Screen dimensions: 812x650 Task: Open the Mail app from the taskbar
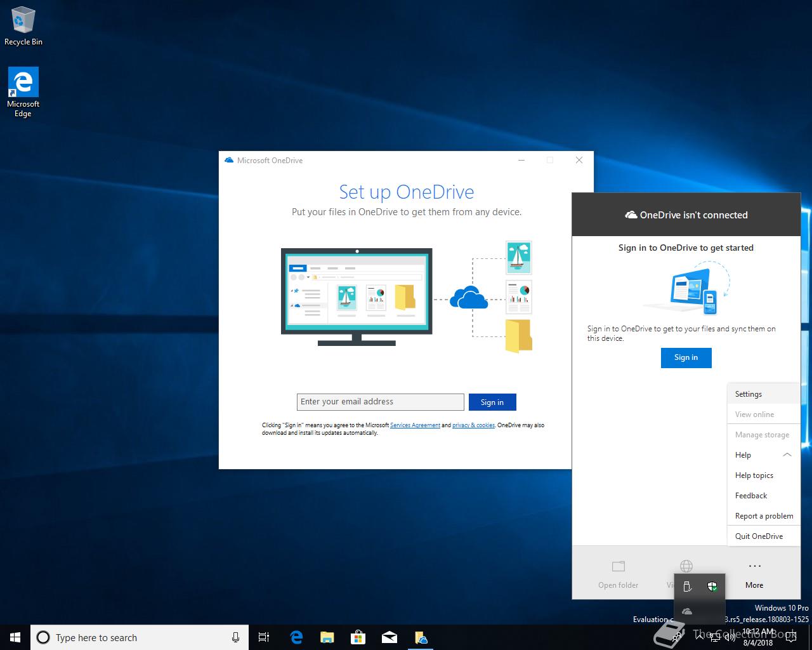click(390, 637)
